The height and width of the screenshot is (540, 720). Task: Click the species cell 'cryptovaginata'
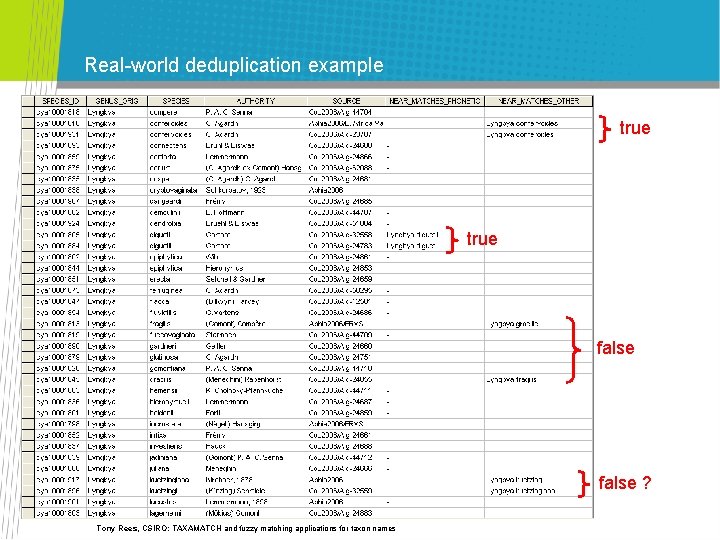click(176, 190)
